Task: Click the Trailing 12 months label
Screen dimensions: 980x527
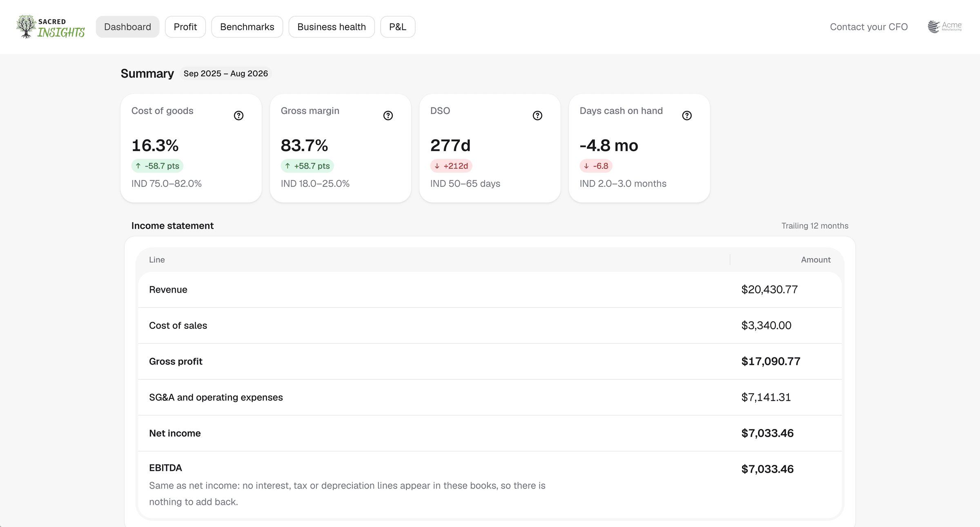Action: 815,226
